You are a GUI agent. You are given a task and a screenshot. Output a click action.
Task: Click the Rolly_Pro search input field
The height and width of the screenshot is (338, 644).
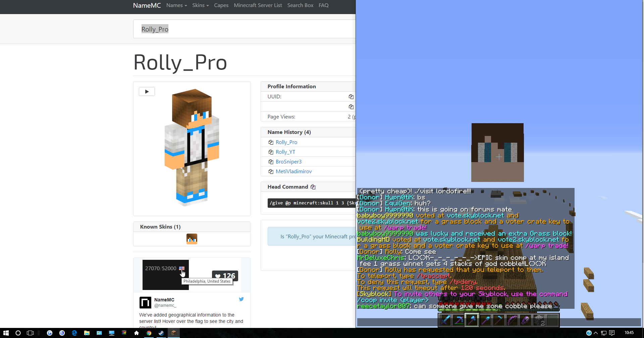[244, 29]
